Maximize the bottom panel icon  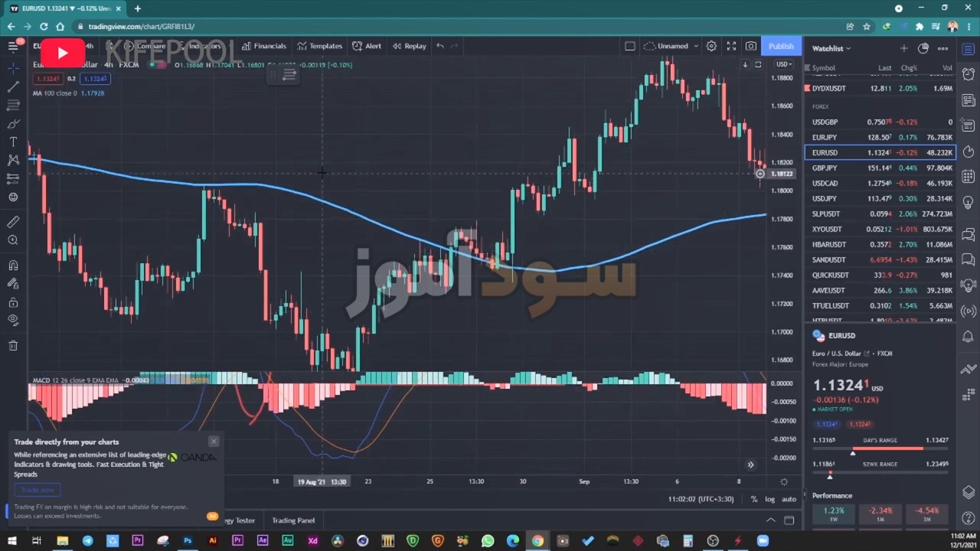[789, 520]
